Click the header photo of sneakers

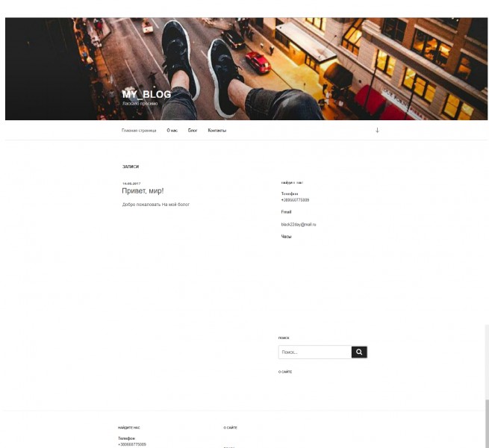click(x=246, y=69)
